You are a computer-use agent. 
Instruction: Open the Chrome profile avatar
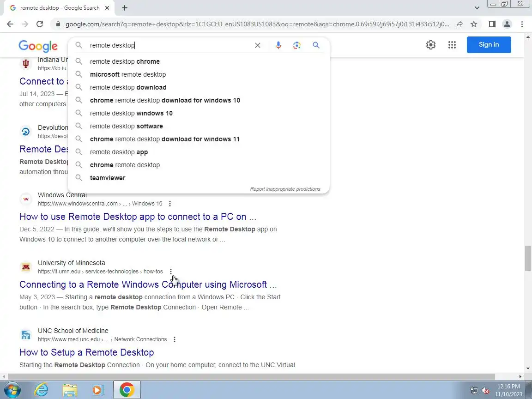pos(507,24)
